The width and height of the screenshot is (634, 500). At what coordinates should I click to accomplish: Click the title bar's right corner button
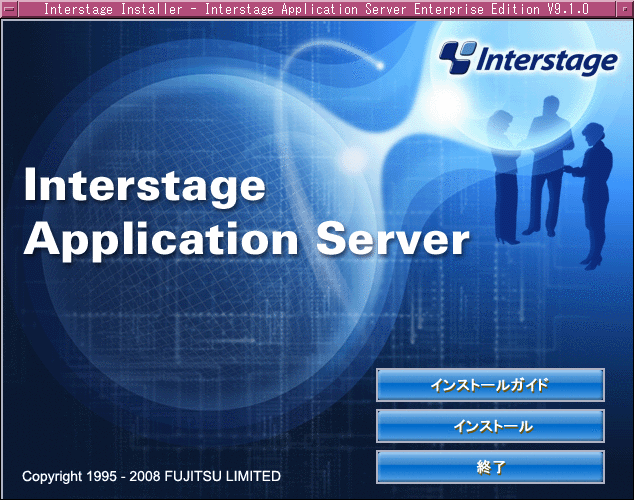point(626,9)
